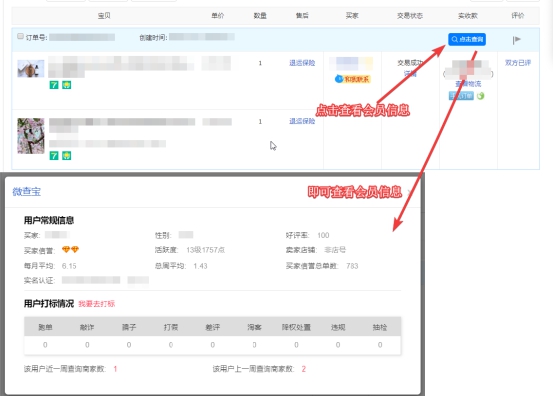Click the 用户打标情况 section heading
The width and height of the screenshot is (554, 397).
tap(49, 304)
